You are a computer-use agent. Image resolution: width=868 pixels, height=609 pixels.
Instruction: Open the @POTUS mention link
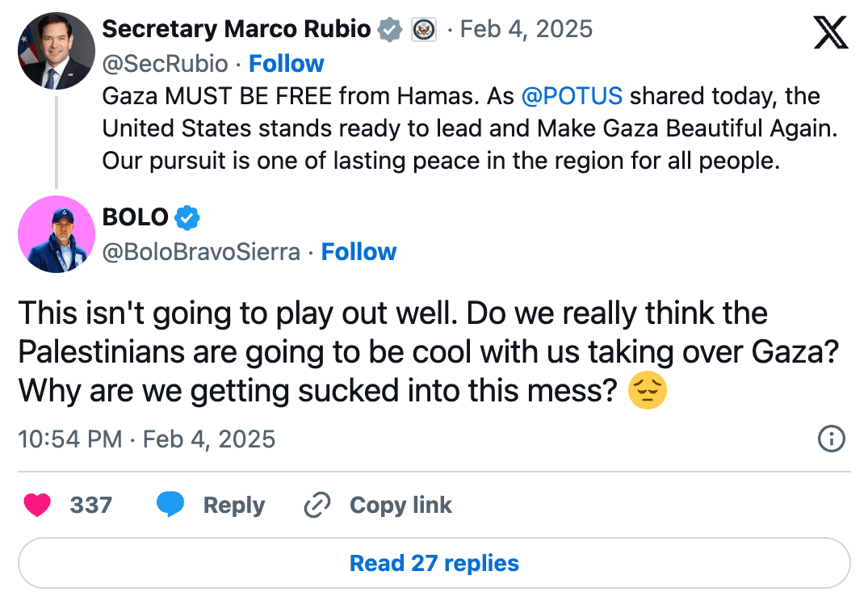(572, 96)
